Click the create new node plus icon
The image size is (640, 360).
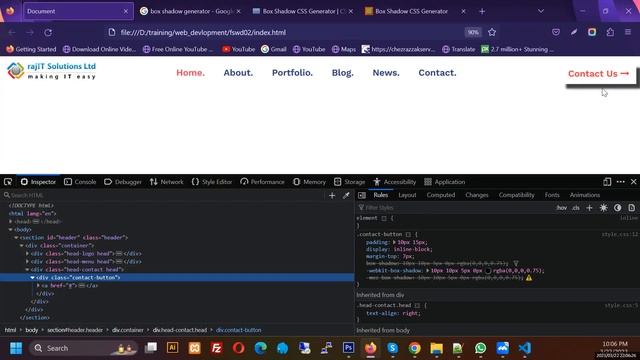[x=332, y=196]
